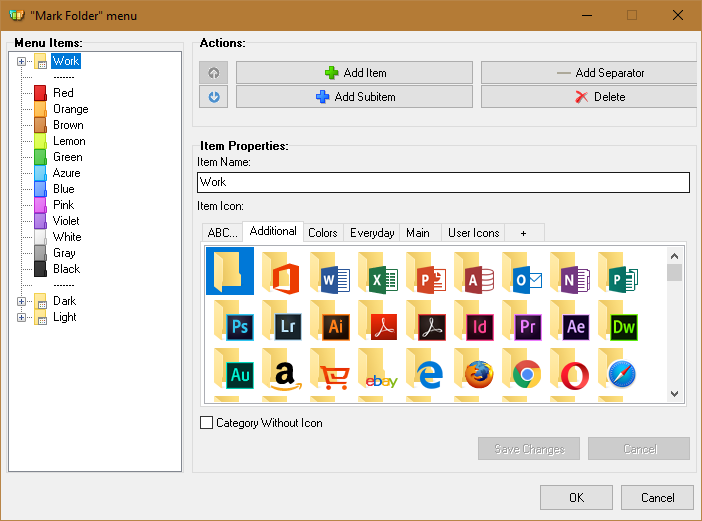Select the plain folder icon

point(230,271)
